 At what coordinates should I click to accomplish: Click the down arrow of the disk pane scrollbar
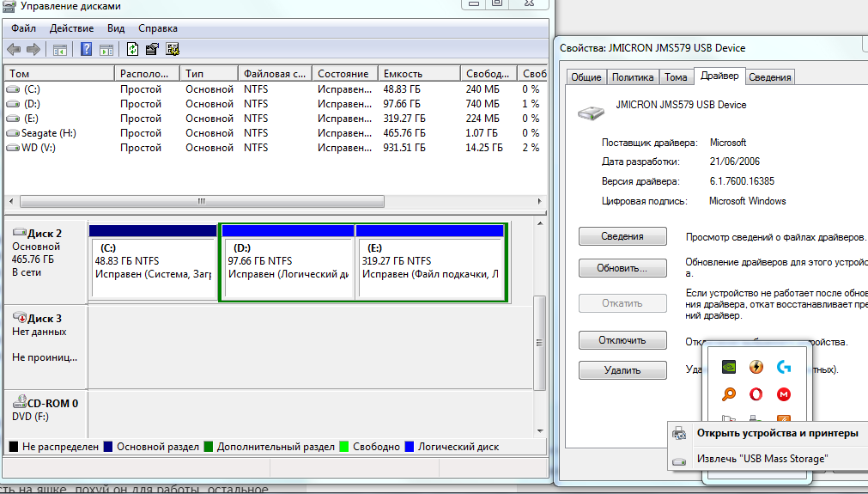(540, 431)
